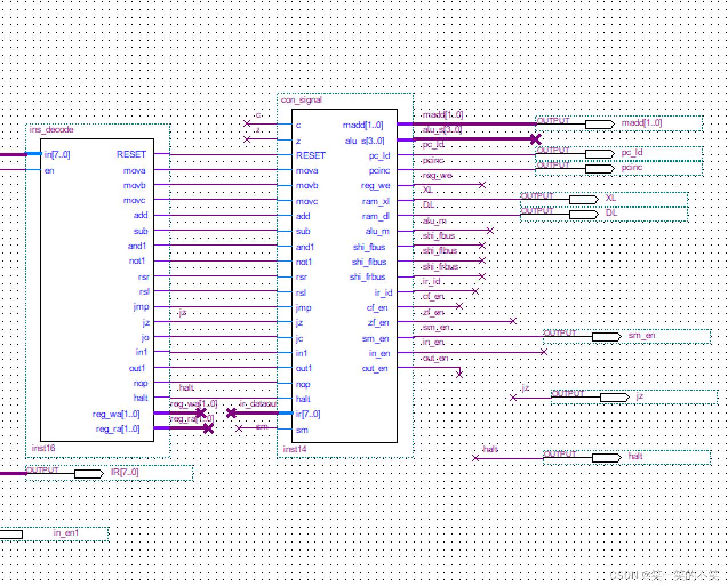The image size is (728, 586).
Task: Select RESET input port on con_signal
Action: pos(311,155)
